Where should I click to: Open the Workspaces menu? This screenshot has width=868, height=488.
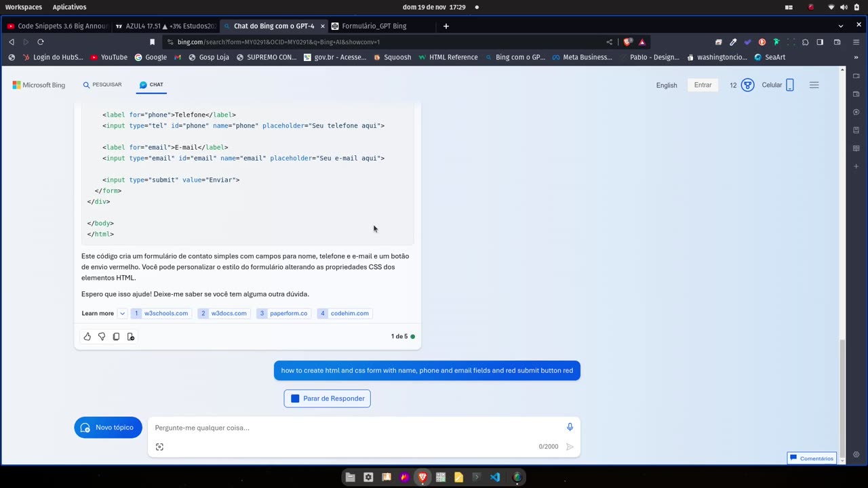24,7
